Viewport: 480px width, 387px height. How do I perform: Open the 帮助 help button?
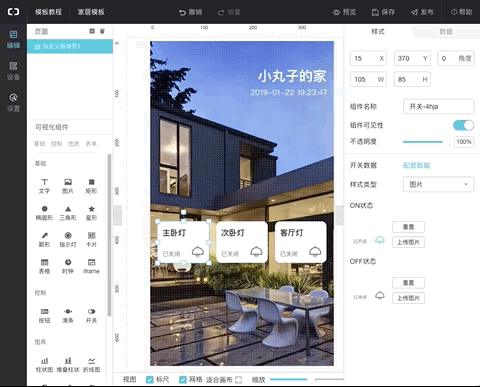[462, 12]
